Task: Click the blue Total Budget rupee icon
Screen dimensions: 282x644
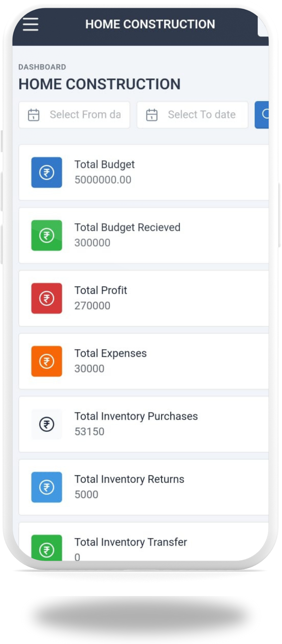Action: tap(47, 172)
